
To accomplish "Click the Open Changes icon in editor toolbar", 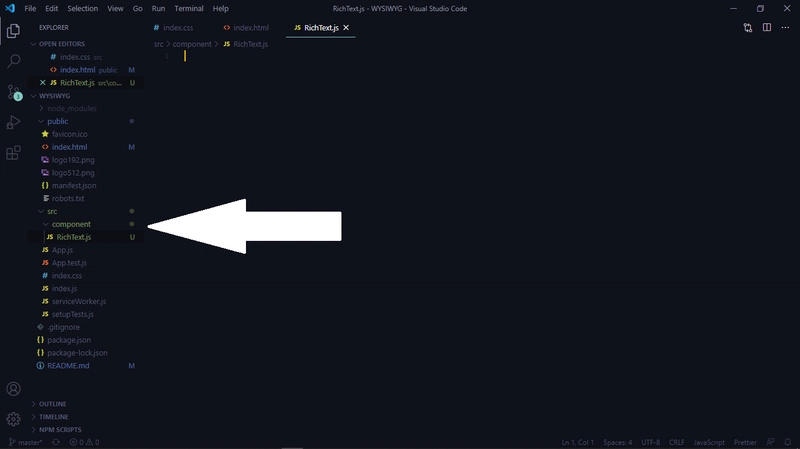I will [x=747, y=28].
